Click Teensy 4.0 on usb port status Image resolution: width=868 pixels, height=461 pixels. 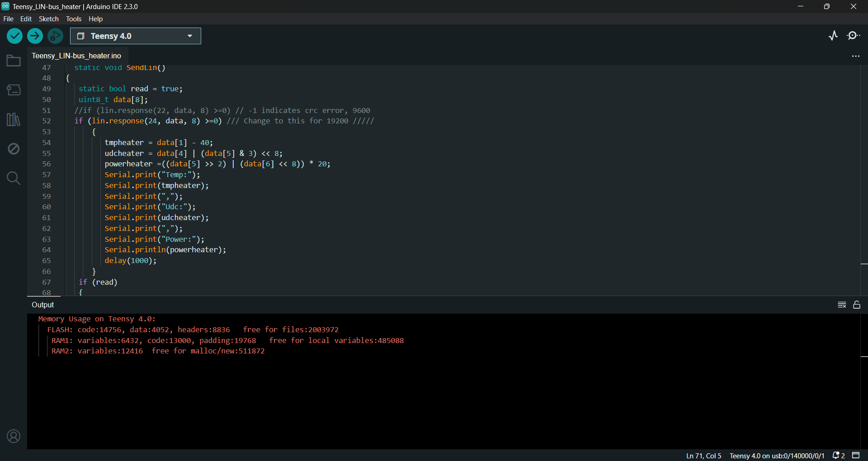[x=777, y=456]
